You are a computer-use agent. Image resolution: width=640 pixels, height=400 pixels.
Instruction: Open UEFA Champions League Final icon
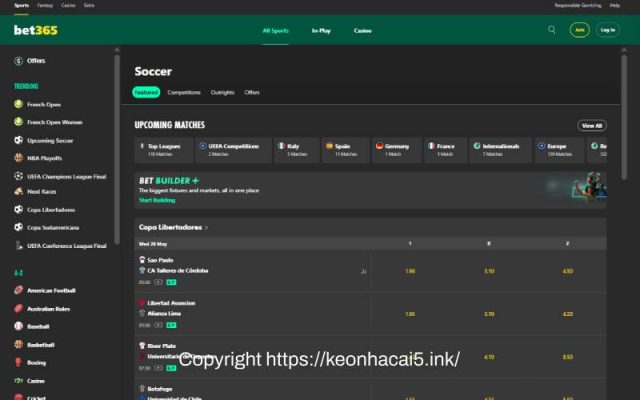(x=18, y=176)
